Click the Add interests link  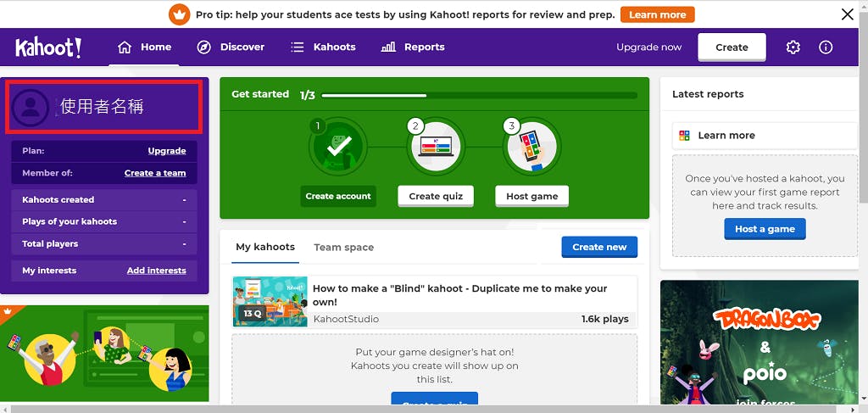point(156,271)
